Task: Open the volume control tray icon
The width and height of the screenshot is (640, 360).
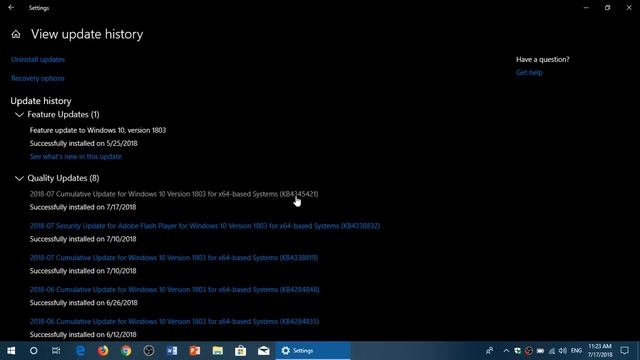Action: [563, 351]
